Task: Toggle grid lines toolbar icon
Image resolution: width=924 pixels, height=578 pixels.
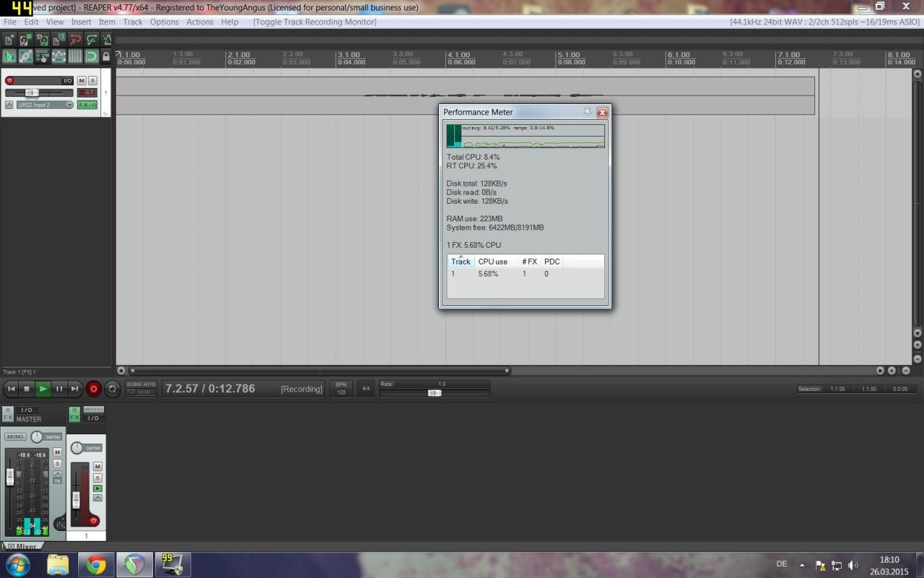Action: [75, 56]
